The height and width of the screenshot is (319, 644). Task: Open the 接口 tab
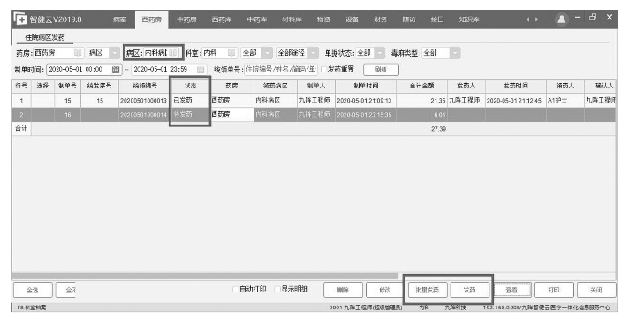click(x=437, y=19)
